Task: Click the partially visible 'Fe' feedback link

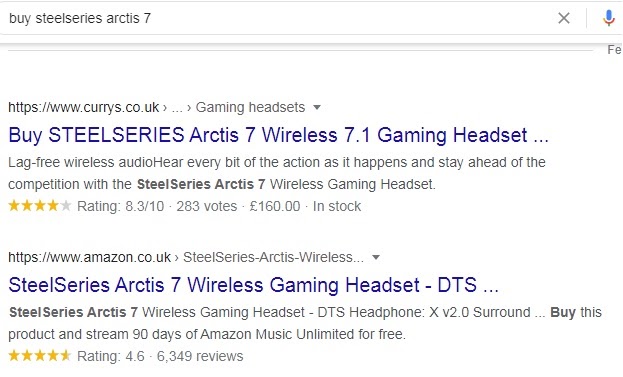Action: [x=615, y=50]
